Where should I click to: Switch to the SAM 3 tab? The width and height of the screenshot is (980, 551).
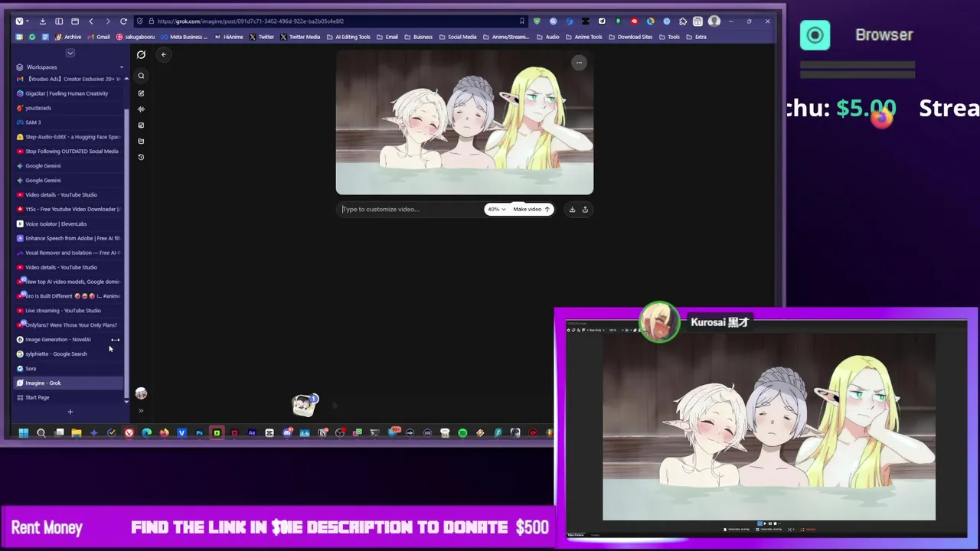[x=69, y=122]
